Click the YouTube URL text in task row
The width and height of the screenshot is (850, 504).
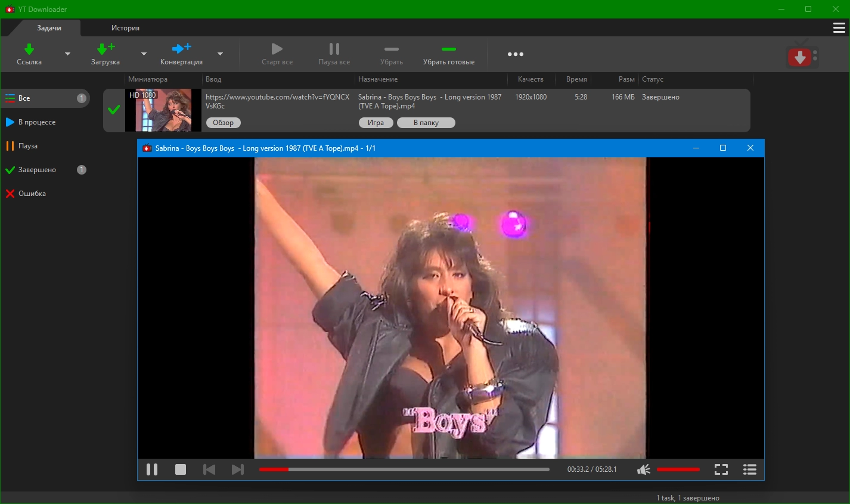pos(278,101)
